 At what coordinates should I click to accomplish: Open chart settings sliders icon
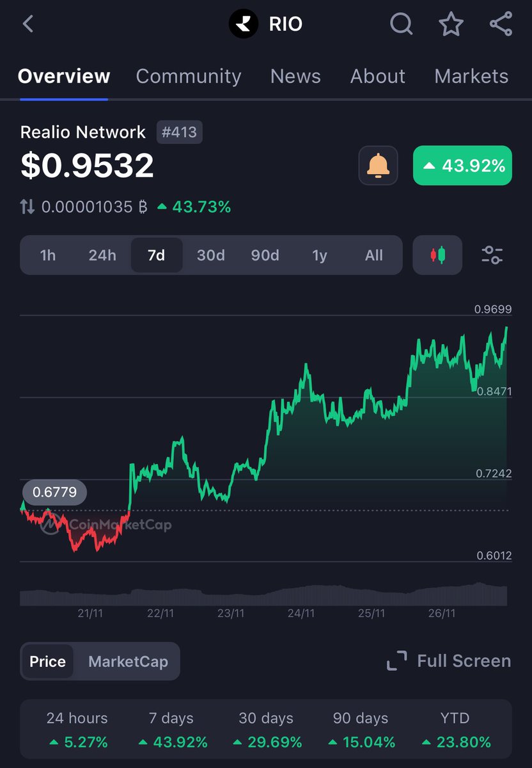[x=492, y=255]
